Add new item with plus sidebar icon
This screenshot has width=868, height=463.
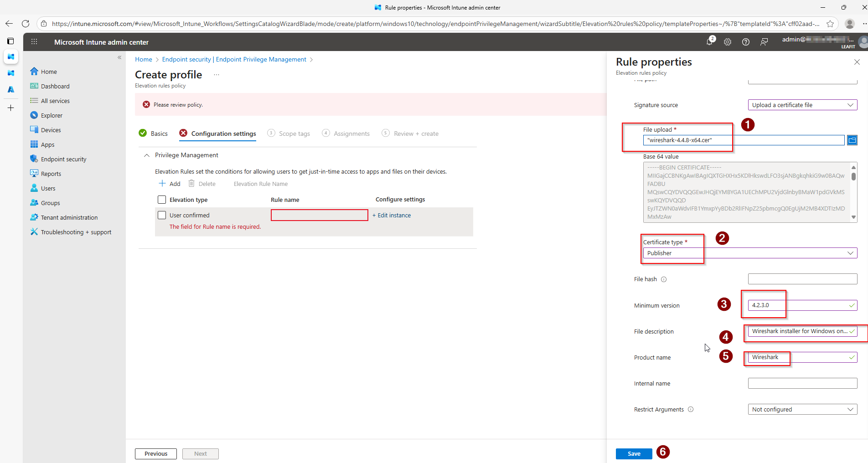(x=10, y=108)
